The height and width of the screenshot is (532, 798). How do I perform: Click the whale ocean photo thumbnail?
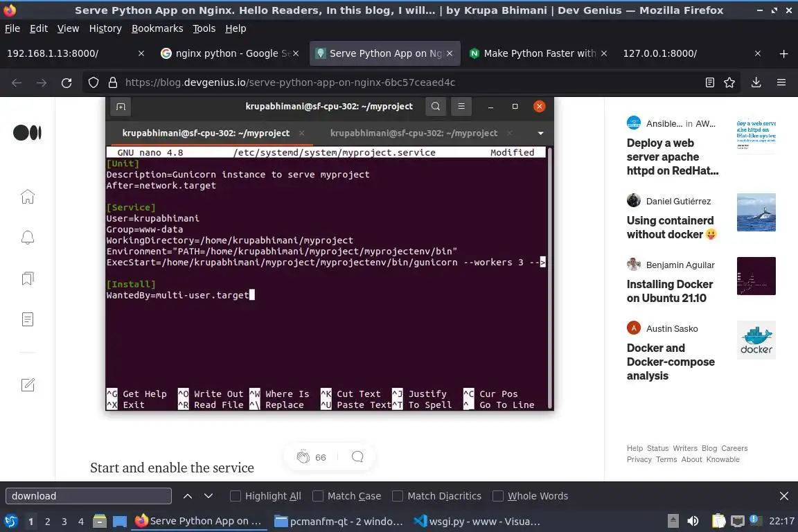click(756, 212)
